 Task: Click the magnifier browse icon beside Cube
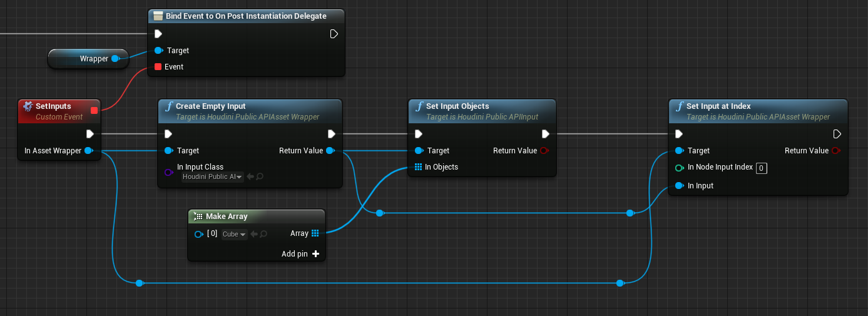263,234
